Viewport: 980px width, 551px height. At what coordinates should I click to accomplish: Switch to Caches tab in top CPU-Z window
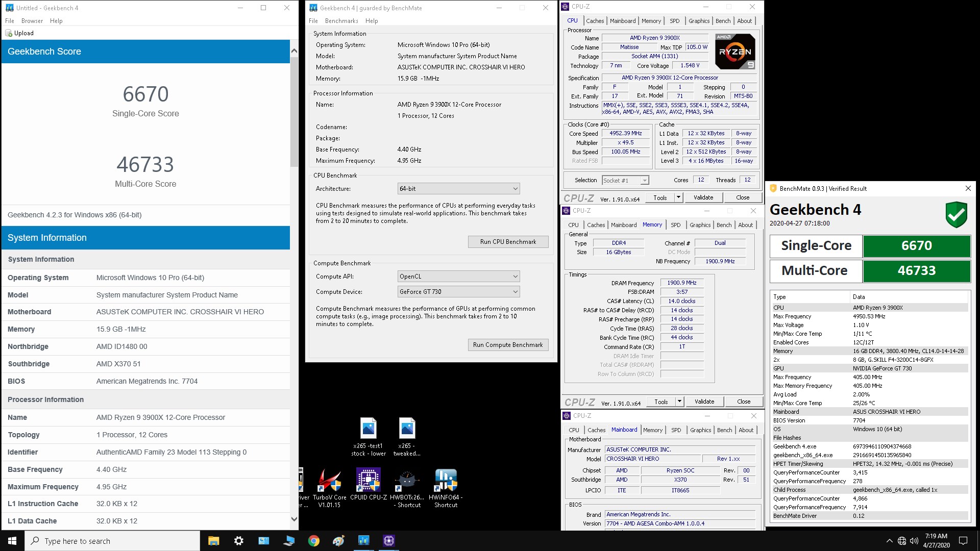[x=595, y=21]
